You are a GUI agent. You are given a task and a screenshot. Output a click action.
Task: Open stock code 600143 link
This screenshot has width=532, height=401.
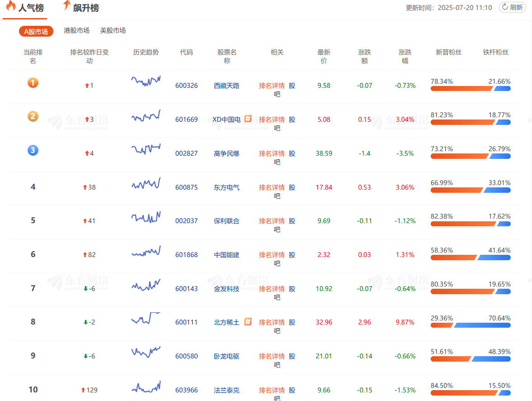(186, 289)
